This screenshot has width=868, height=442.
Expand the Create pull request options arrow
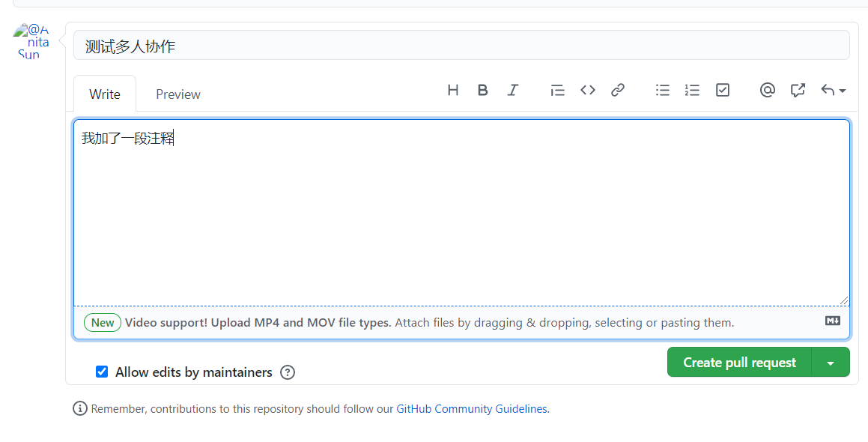click(x=831, y=363)
